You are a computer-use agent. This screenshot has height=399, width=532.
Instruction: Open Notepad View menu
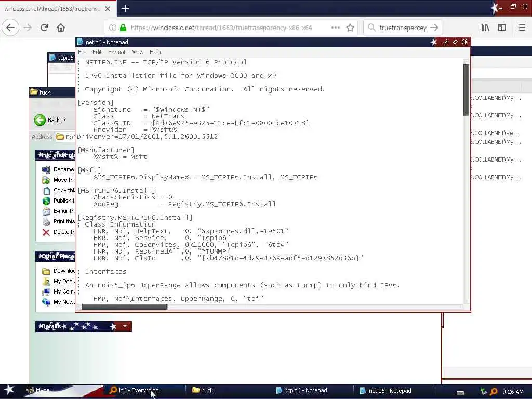[x=138, y=52]
